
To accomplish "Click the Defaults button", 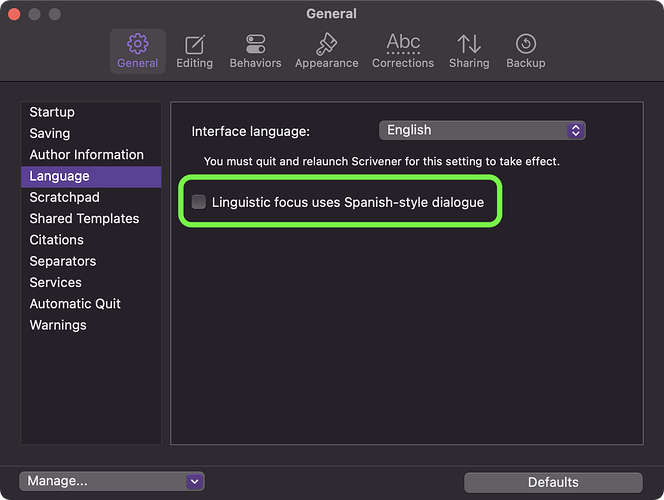I will click(553, 482).
